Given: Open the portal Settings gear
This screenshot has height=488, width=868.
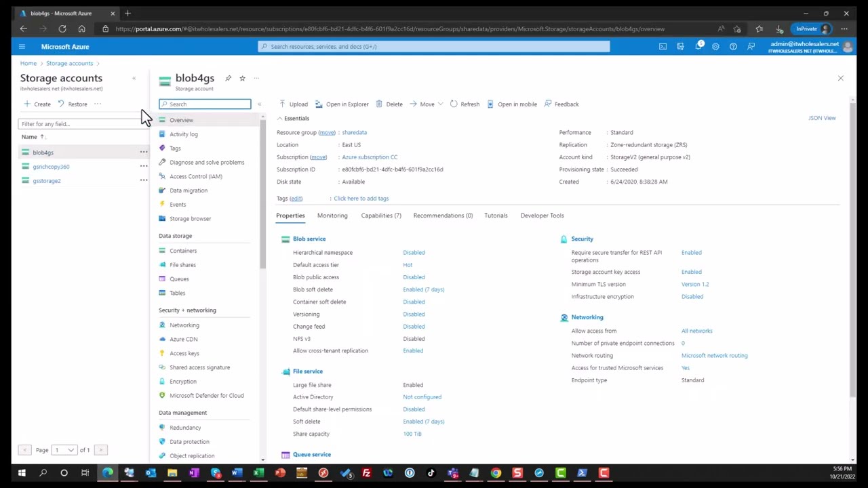Looking at the screenshot, I should tap(715, 47).
